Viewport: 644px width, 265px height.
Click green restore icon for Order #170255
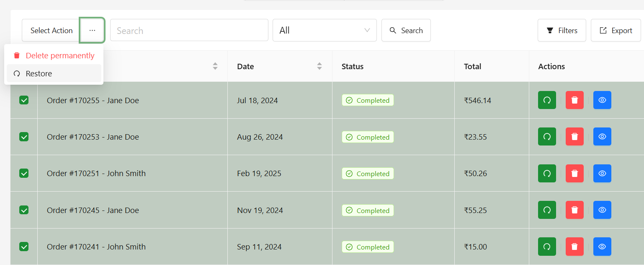point(547,100)
